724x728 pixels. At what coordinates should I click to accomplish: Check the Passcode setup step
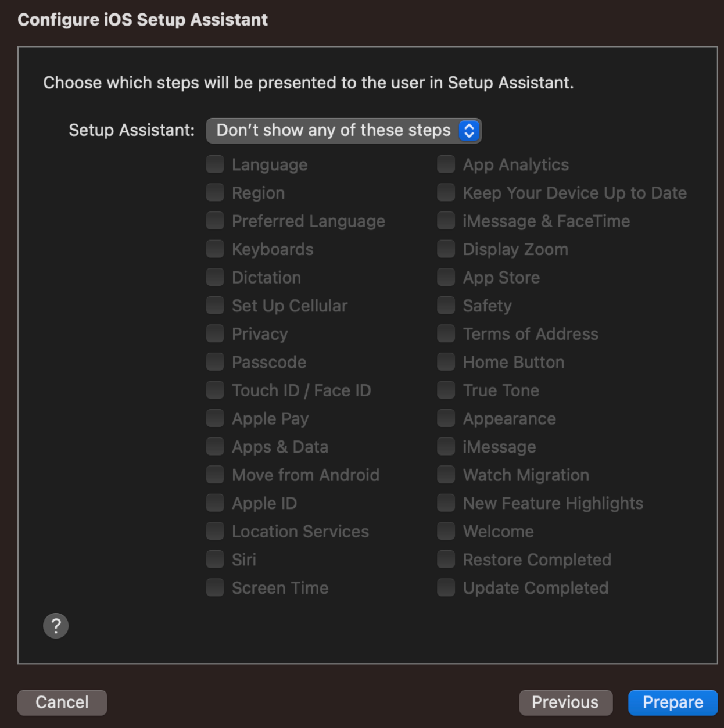click(x=214, y=361)
